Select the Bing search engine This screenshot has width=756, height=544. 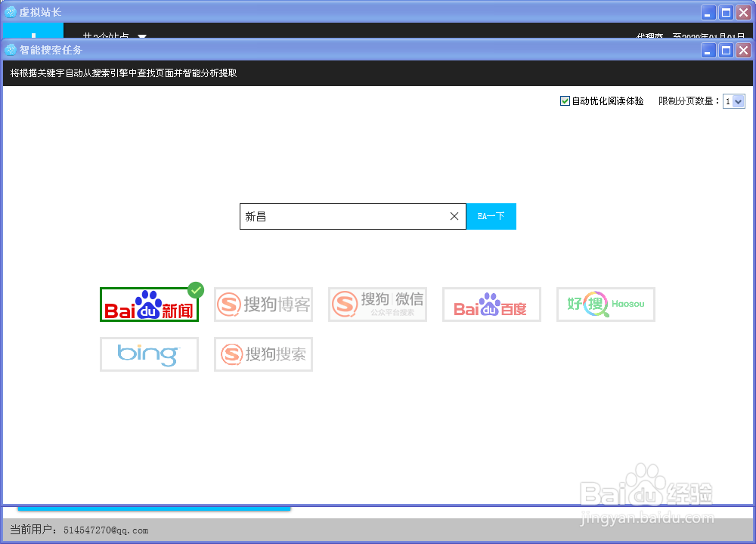tap(149, 354)
